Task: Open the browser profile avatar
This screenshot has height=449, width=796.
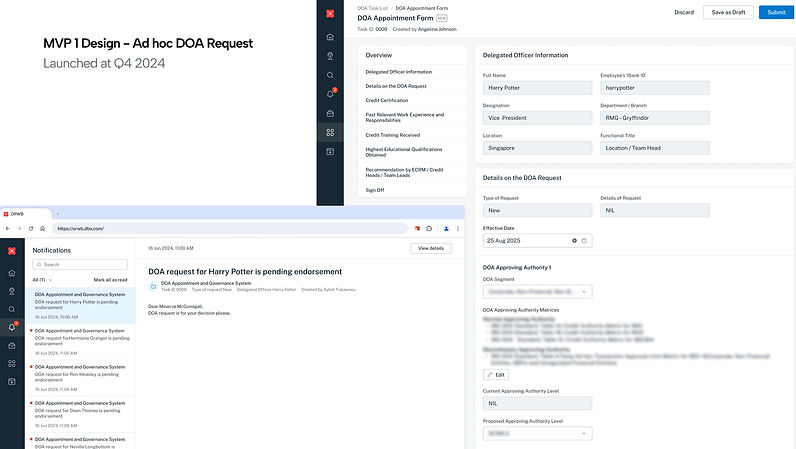Action: 446,229
